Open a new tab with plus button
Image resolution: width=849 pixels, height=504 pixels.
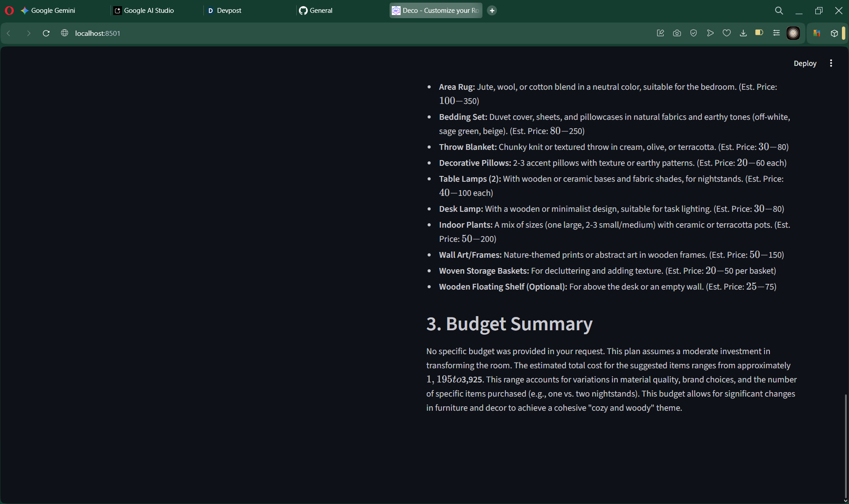click(492, 10)
